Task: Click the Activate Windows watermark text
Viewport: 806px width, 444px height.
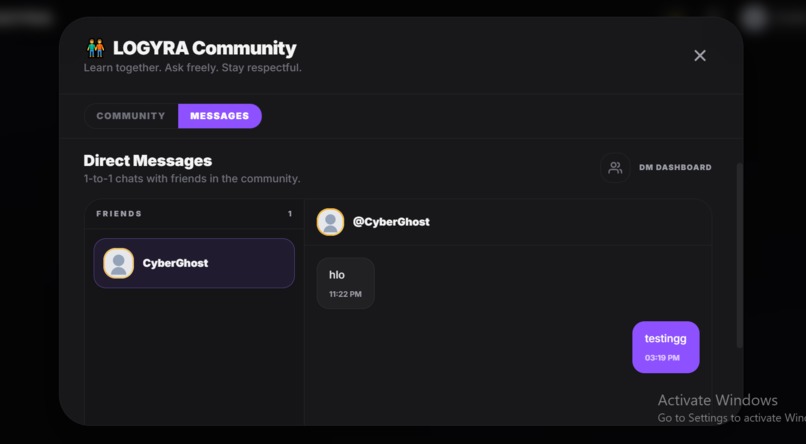Action: coord(718,400)
